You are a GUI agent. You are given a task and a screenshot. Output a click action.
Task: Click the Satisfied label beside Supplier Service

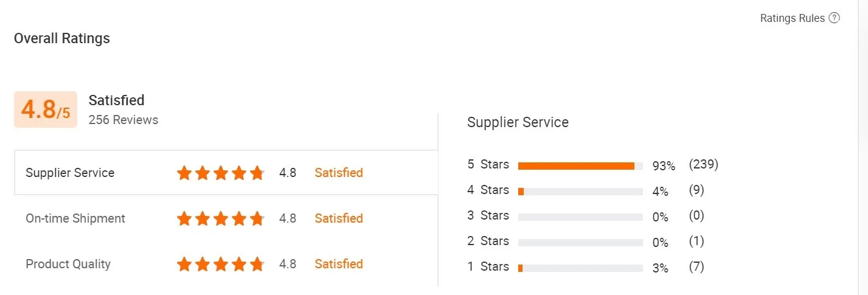click(339, 173)
